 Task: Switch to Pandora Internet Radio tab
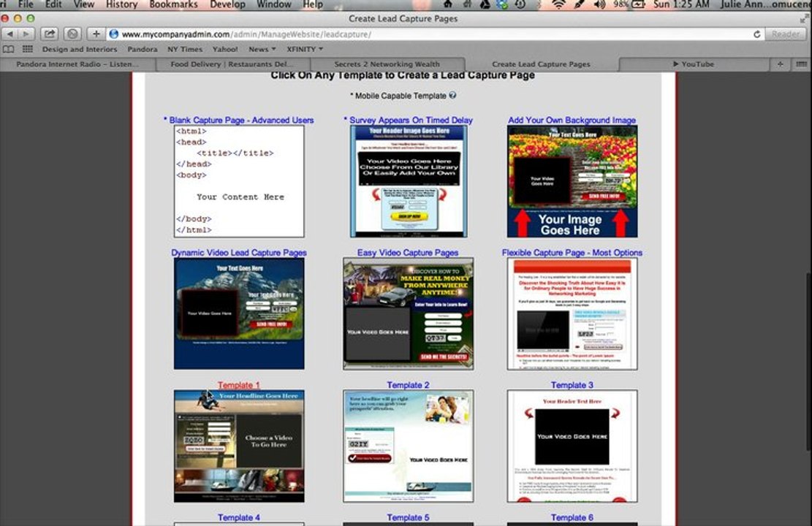pos(77,64)
